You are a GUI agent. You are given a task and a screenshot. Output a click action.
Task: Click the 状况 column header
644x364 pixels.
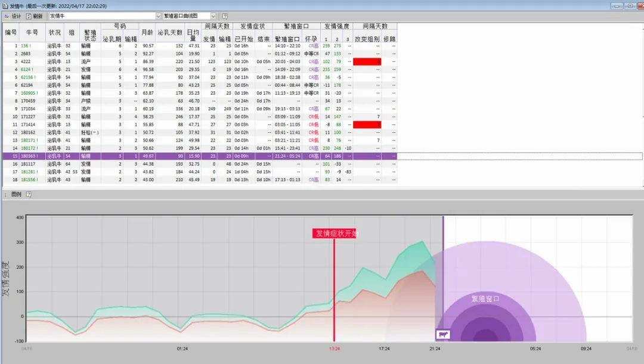point(55,32)
